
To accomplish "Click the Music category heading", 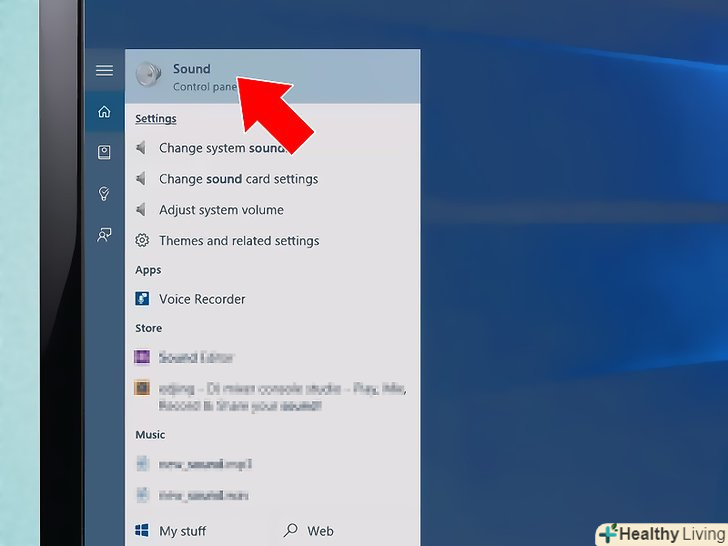I will (150, 435).
